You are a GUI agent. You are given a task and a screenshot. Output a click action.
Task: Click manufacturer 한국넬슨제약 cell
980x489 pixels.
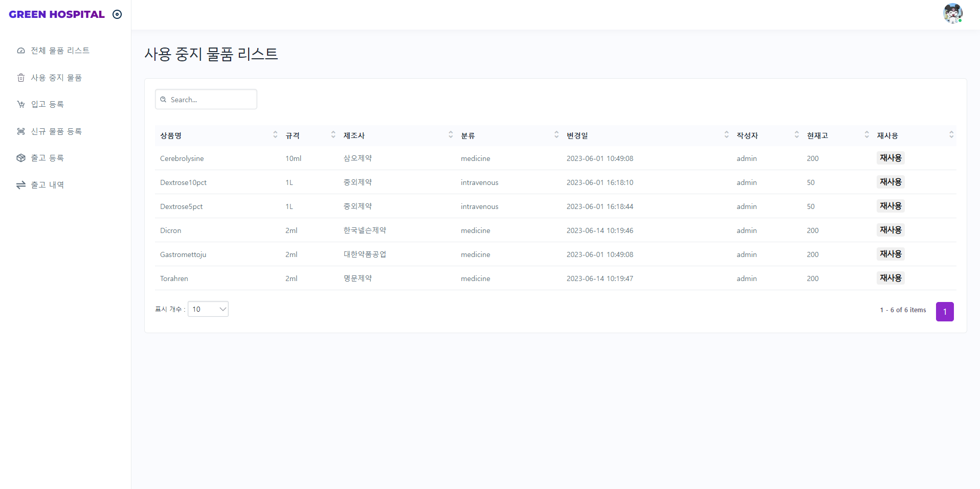[365, 230]
